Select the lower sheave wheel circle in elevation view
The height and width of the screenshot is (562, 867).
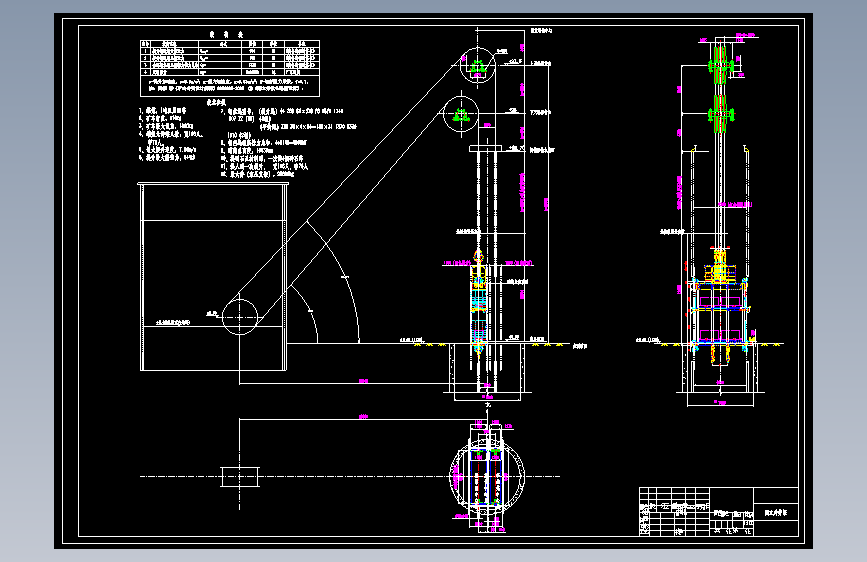461,114
